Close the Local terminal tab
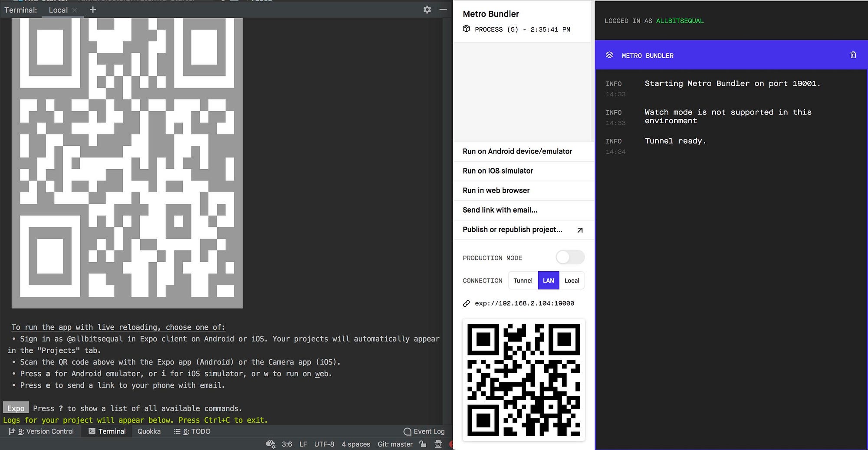This screenshot has width=868, height=450. click(x=75, y=10)
